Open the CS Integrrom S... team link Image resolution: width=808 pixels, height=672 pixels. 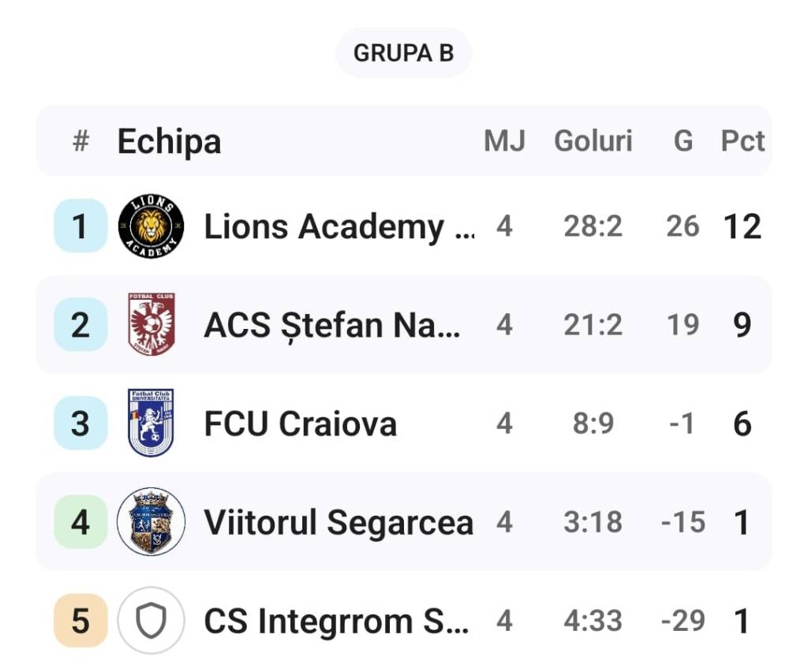coord(336,621)
